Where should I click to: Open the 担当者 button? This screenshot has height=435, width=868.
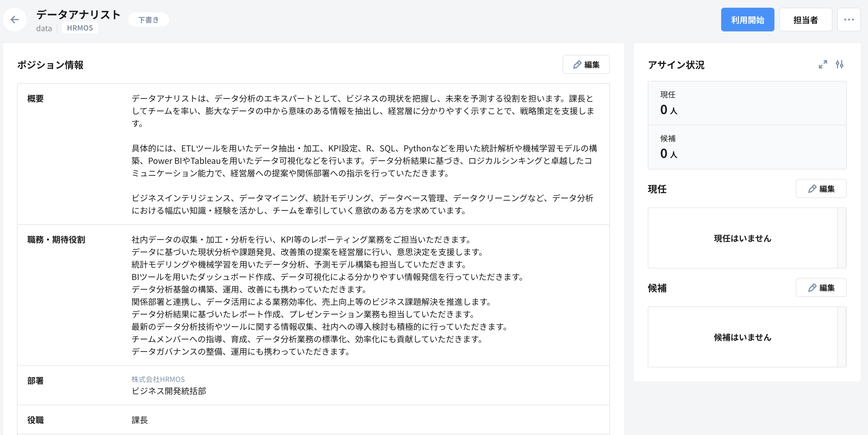click(x=805, y=19)
